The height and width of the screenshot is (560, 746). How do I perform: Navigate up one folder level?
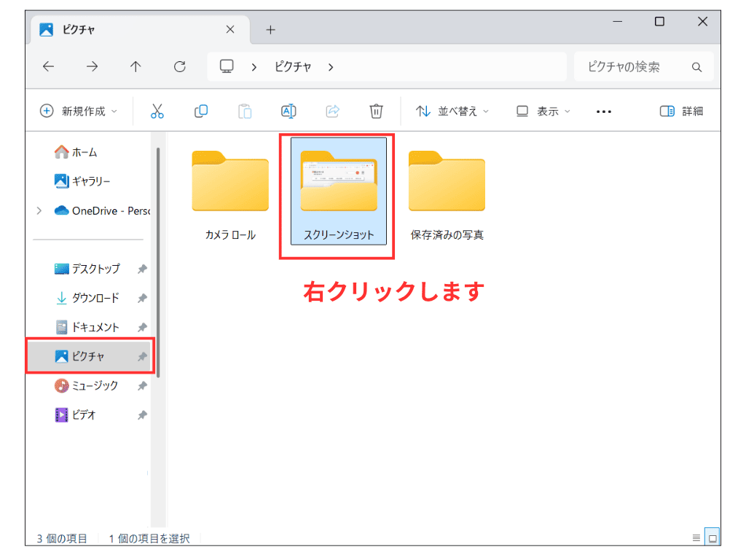[136, 66]
